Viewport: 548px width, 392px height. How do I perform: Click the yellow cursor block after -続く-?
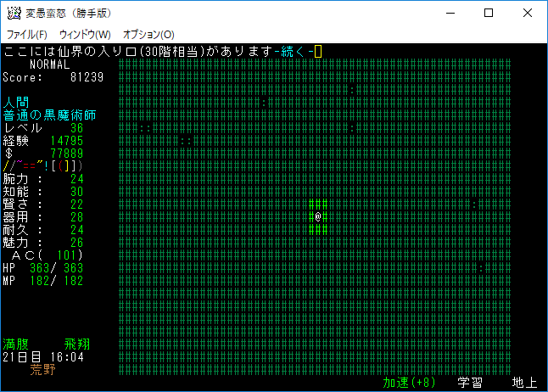pos(318,53)
